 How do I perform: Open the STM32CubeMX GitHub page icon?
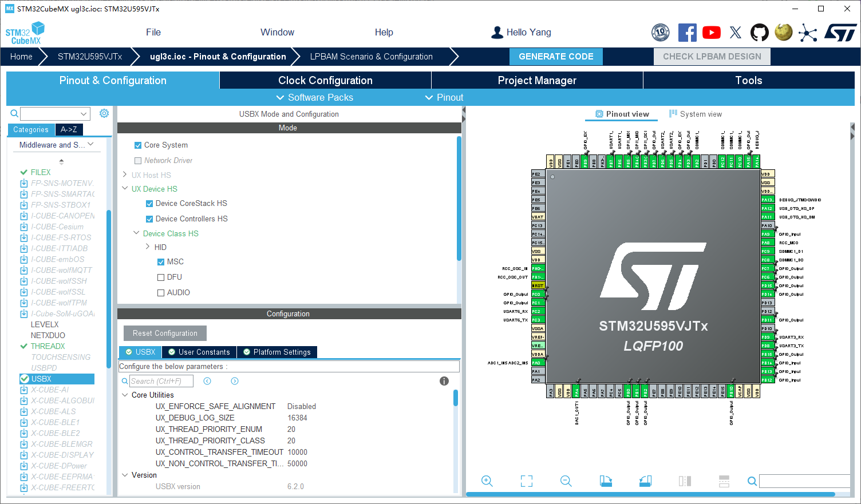tap(760, 33)
